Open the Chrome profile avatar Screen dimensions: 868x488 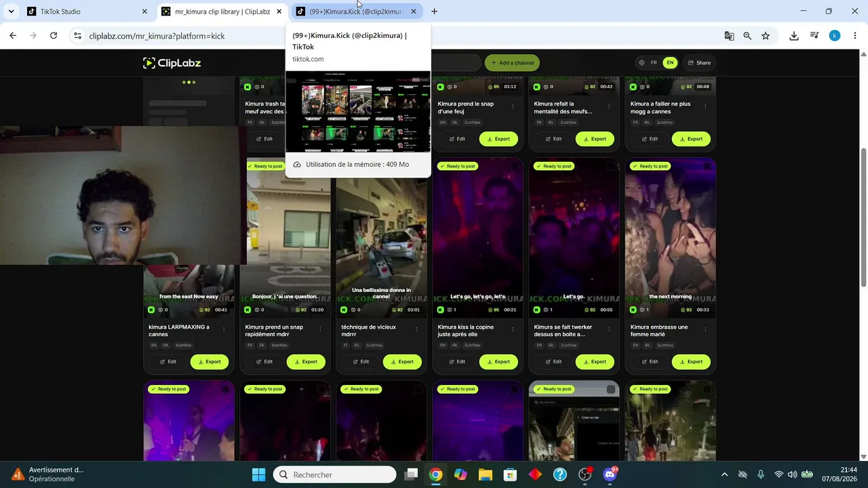pyautogui.click(x=835, y=36)
